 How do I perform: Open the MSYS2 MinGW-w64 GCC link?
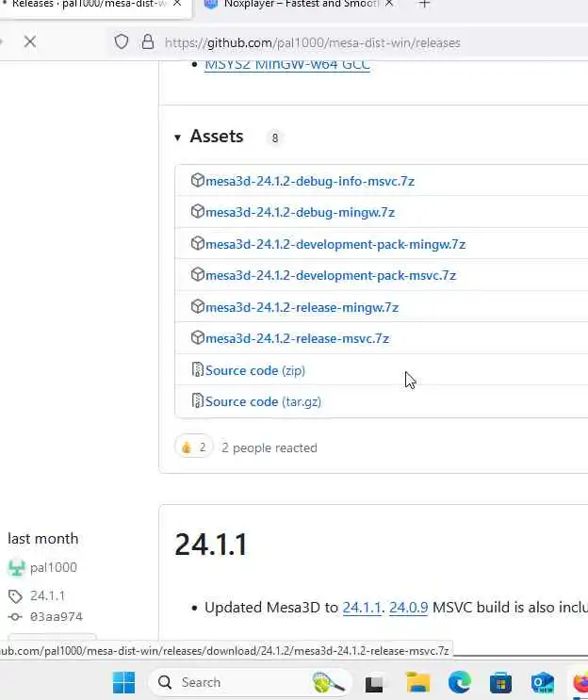pyautogui.click(x=287, y=65)
